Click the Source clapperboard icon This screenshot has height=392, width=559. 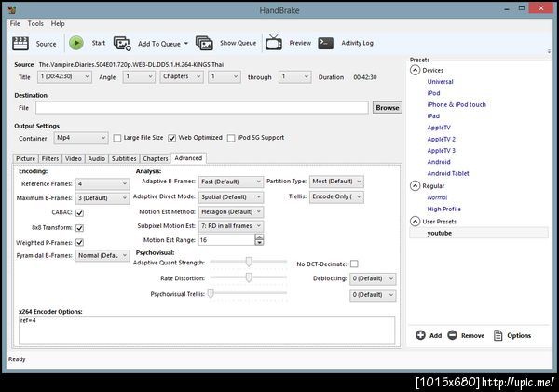[x=20, y=44]
